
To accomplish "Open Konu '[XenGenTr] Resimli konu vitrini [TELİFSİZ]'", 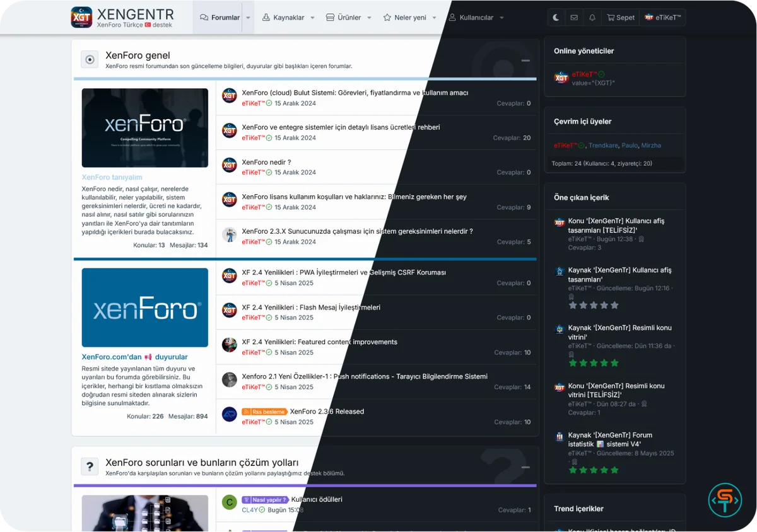I will (x=616, y=390).
